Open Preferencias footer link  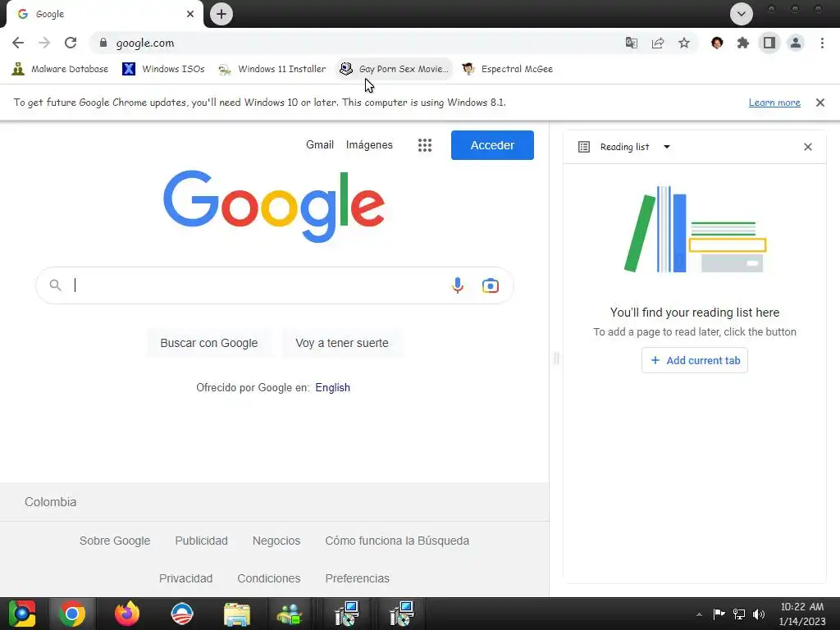point(358,578)
